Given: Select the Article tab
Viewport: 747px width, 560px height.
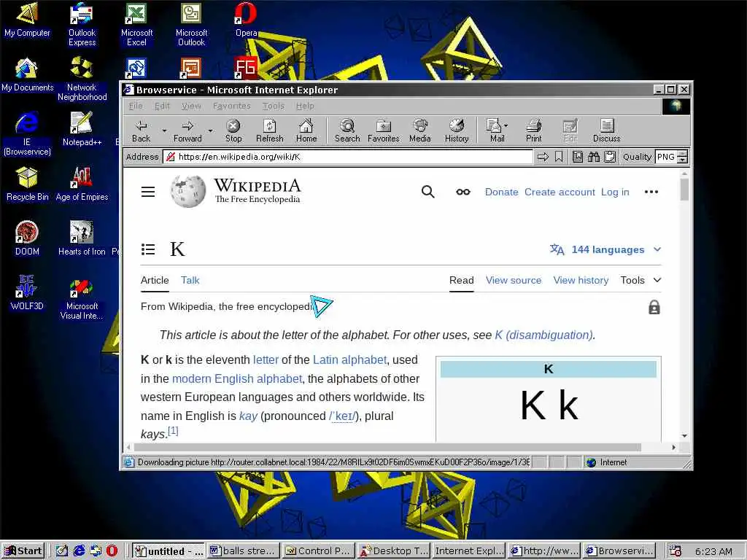Looking at the screenshot, I should click(x=155, y=280).
